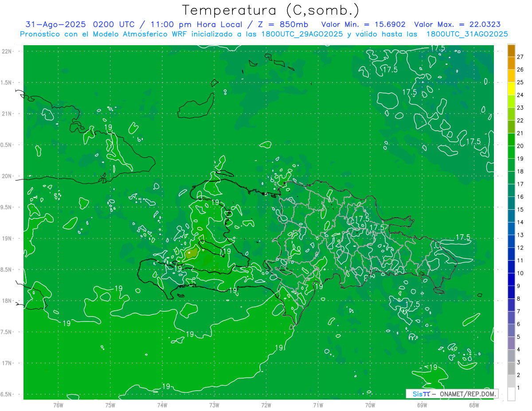Select the dark blue swatch between 9 and 10

pyautogui.click(x=511, y=280)
